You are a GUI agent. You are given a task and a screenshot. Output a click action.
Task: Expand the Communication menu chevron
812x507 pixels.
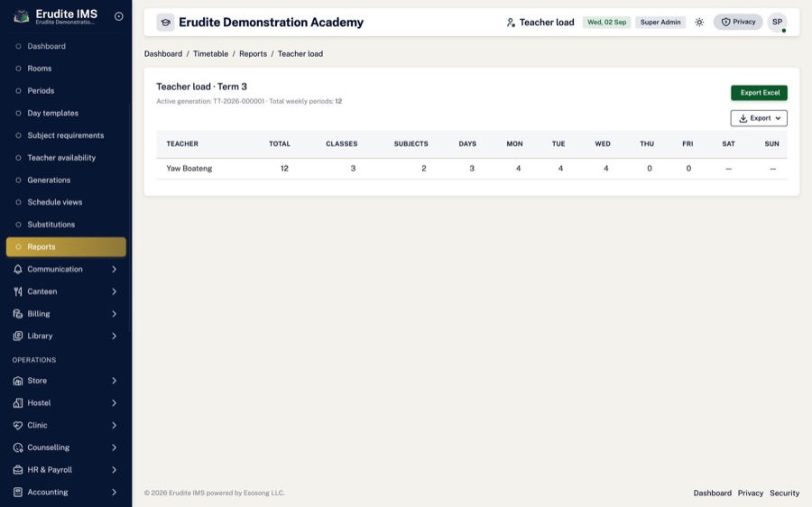pyautogui.click(x=114, y=270)
